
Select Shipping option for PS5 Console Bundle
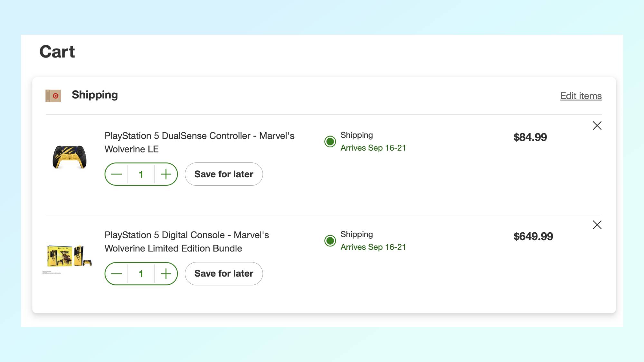point(330,241)
